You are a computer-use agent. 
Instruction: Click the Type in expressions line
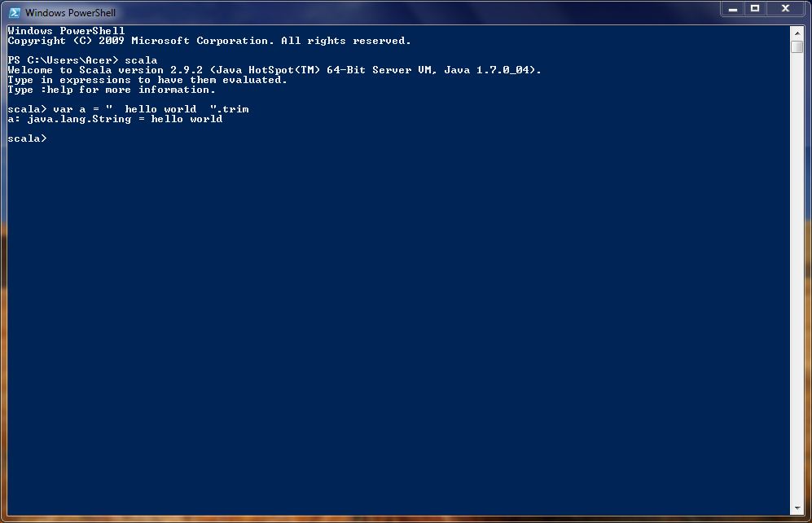(x=147, y=80)
